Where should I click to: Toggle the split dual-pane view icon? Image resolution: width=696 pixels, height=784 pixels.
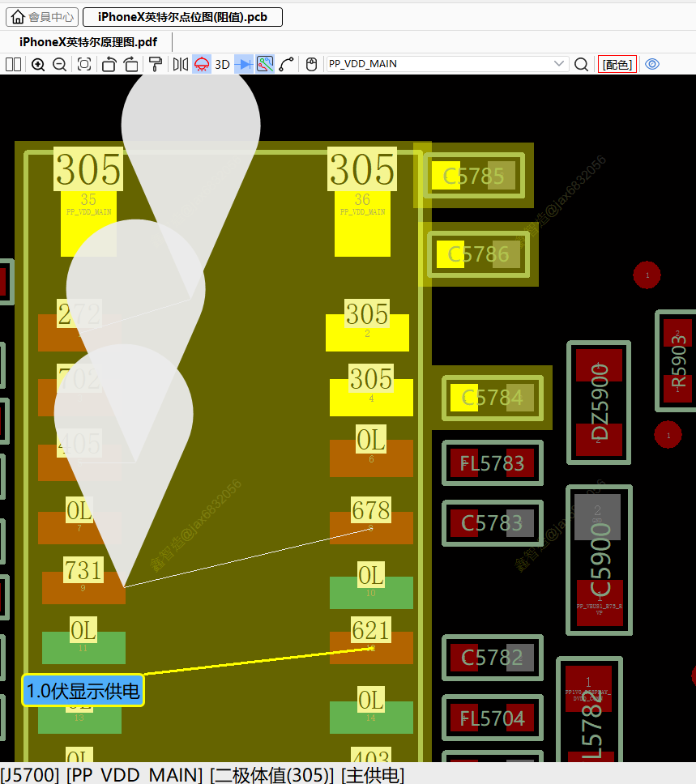[x=14, y=65]
